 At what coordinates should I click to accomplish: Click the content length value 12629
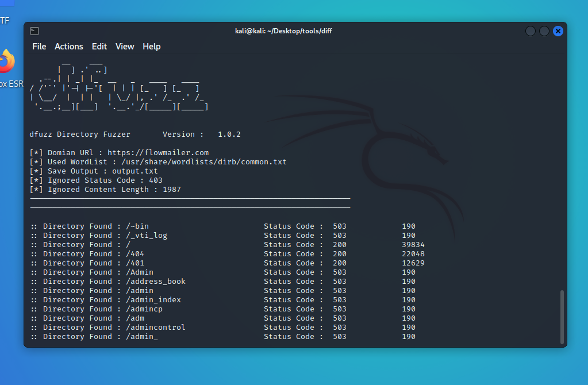(x=413, y=263)
